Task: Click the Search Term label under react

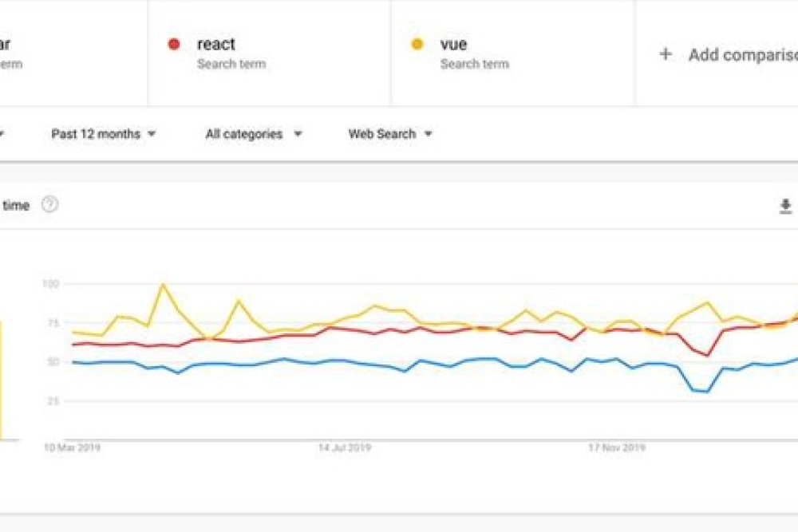Action: (x=231, y=64)
